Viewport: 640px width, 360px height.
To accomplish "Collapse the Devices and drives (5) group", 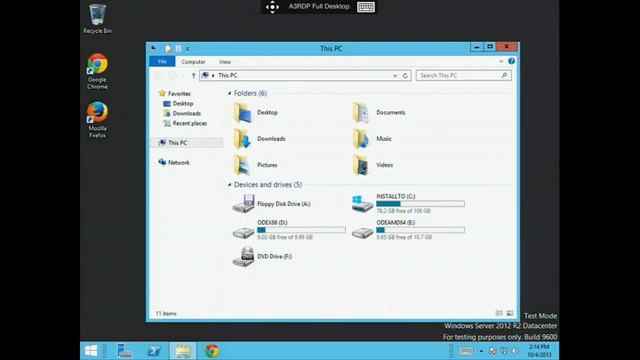I will pyautogui.click(x=229, y=185).
